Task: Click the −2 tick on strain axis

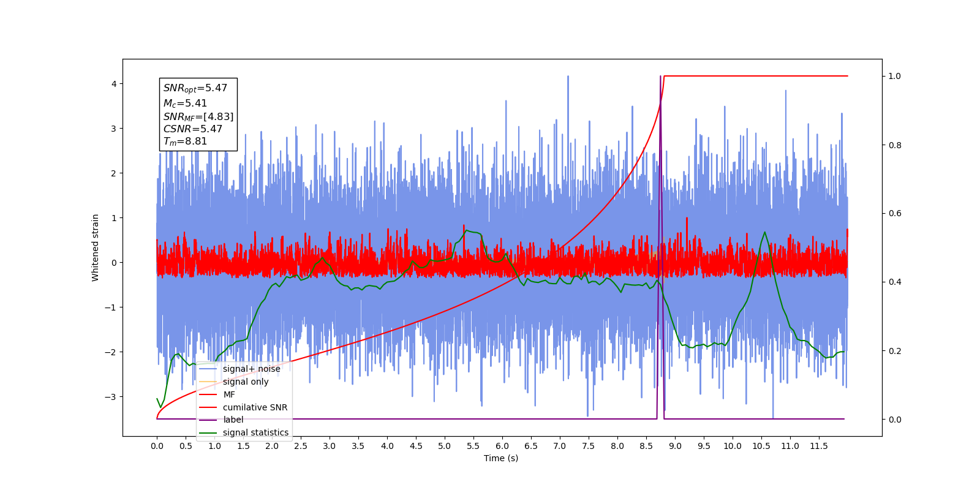Action: tap(111, 352)
